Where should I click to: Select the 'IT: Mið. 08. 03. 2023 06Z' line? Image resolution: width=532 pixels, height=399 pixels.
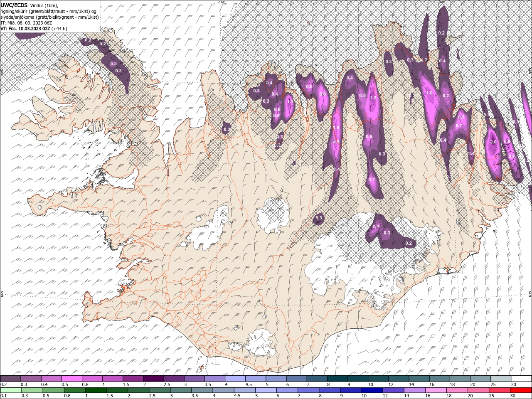tap(26, 23)
